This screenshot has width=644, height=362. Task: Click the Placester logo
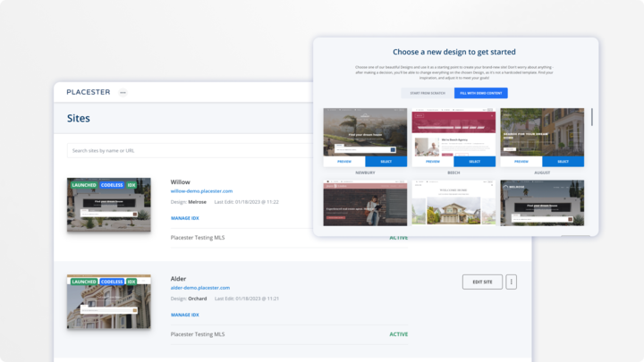click(88, 92)
